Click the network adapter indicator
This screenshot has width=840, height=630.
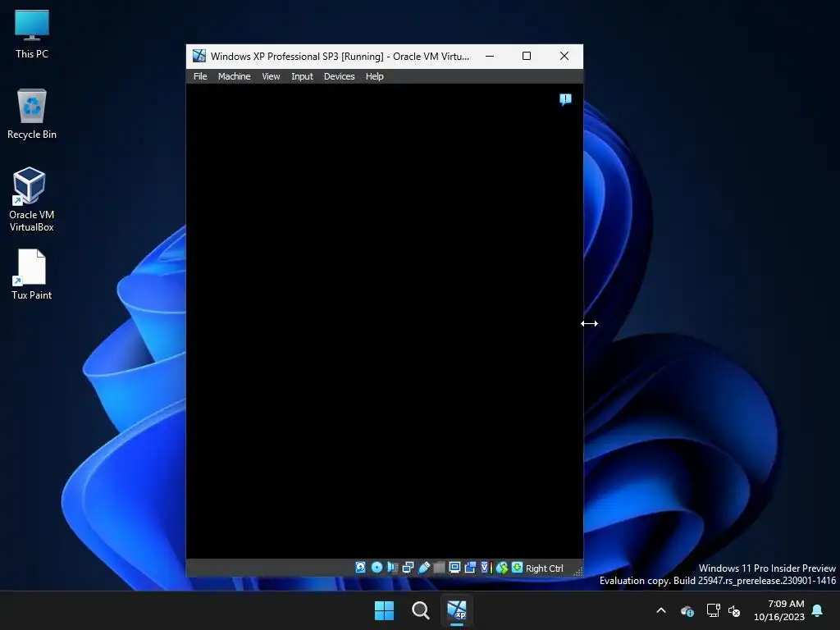pos(408,568)
